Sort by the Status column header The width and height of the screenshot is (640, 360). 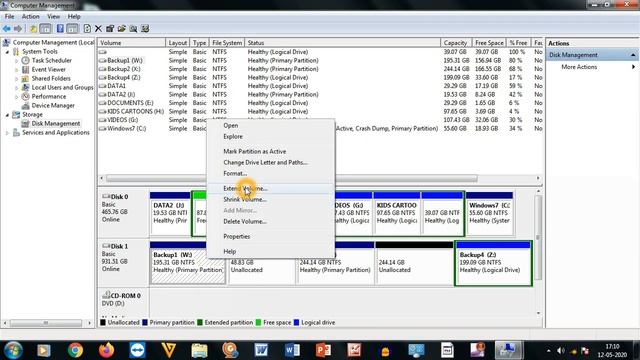tap(342, 43)
